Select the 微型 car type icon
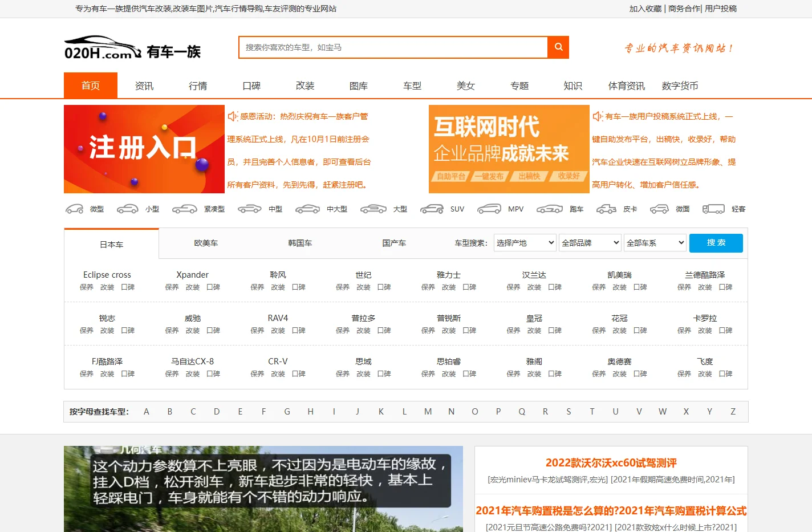This screenshot has height=532, width=812. click(x=75, y=209)
